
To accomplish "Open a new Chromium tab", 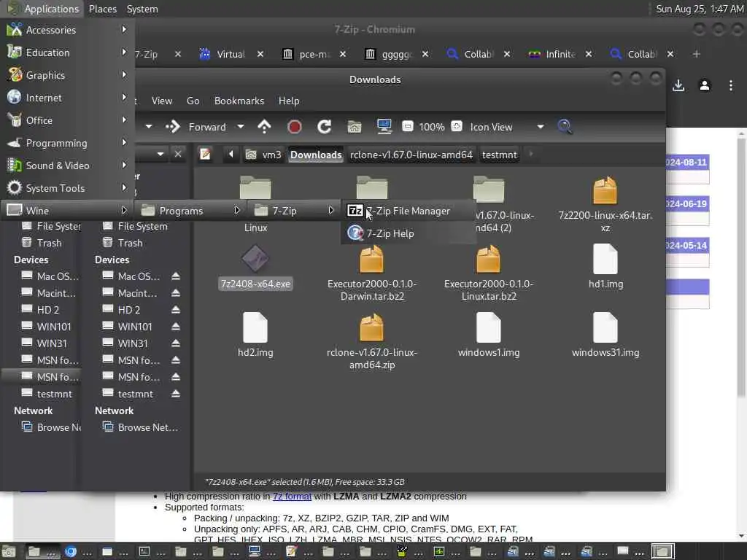I will (x=696, y=54).
